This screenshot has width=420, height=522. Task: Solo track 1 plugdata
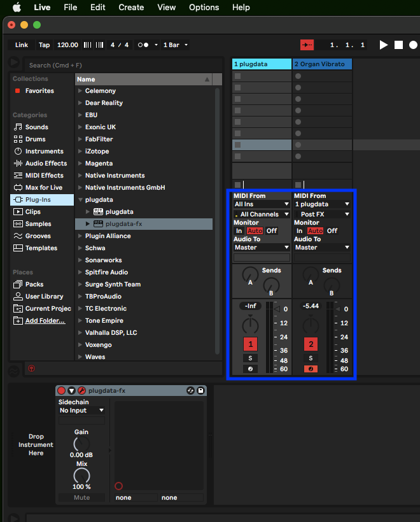[250, 358]
